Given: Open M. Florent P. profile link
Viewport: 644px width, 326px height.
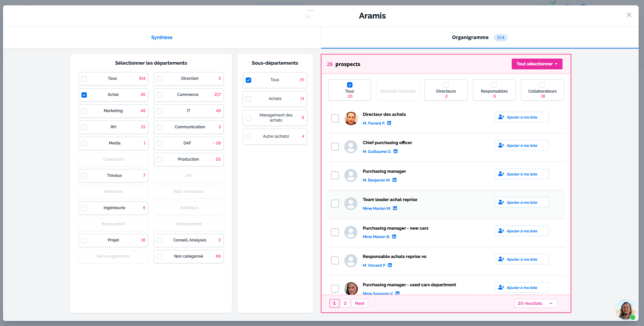Looking at the screenshot, I should pos(374,123).
